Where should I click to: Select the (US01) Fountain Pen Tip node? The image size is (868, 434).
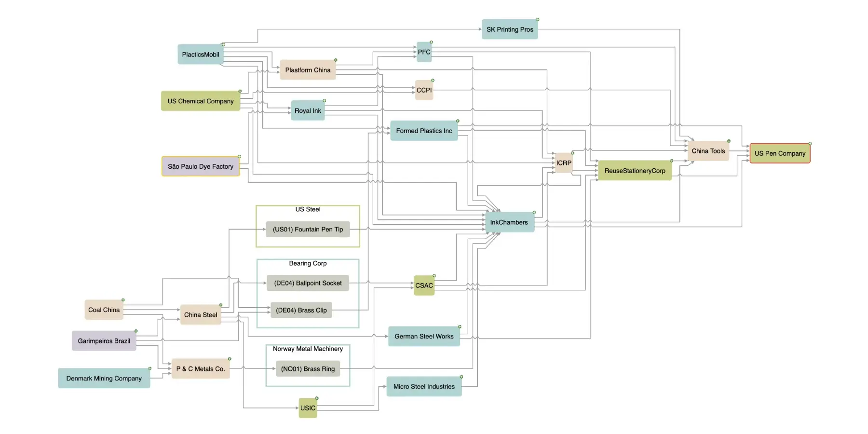point(308,230)
